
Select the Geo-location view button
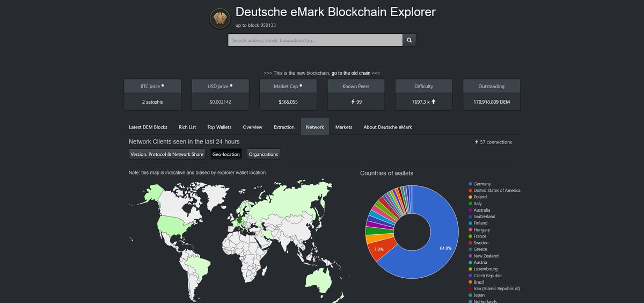[x=226, y=154]
